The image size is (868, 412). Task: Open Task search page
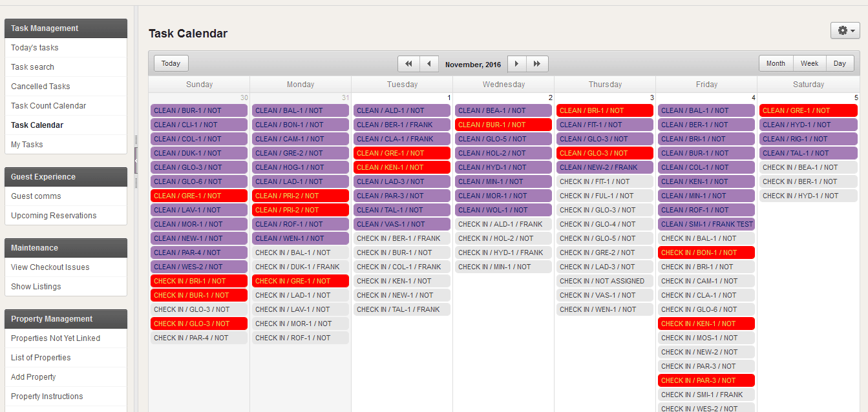pos(32,67)
